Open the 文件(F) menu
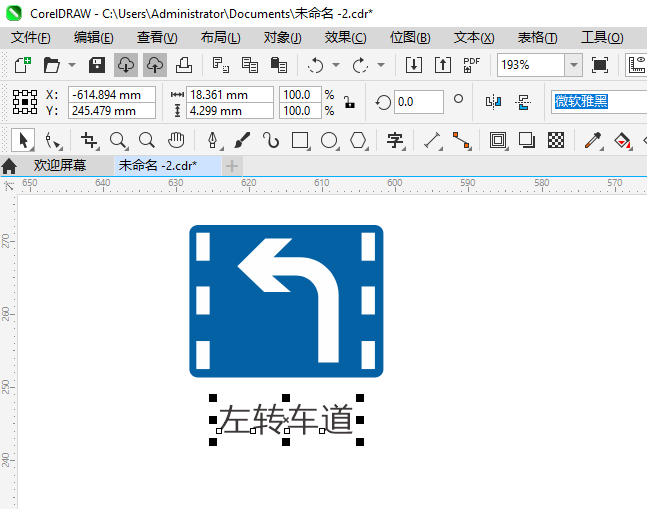The image size is (647, 509). (x=31, y=38)
